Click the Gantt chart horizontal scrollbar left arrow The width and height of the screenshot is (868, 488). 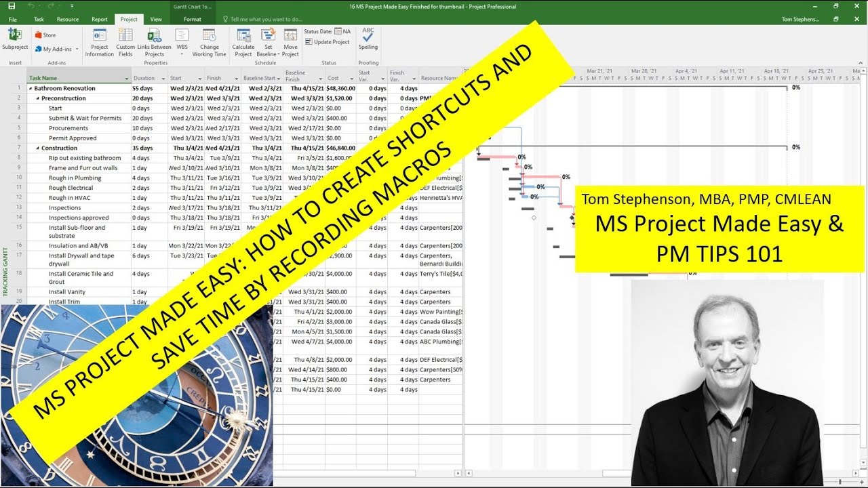pos(468,473)
